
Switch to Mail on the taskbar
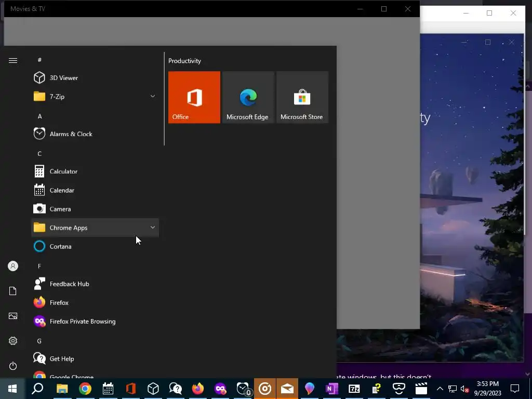[x=287, y=389]
